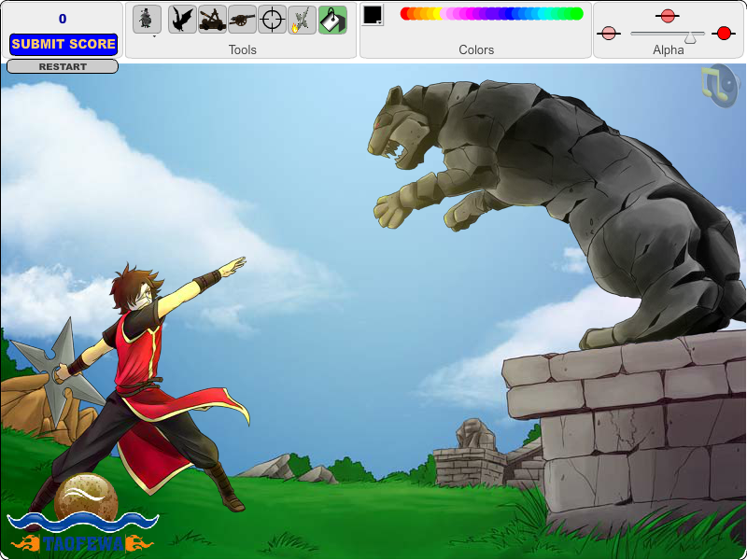Click the score value 0

(x=63, y=19)
